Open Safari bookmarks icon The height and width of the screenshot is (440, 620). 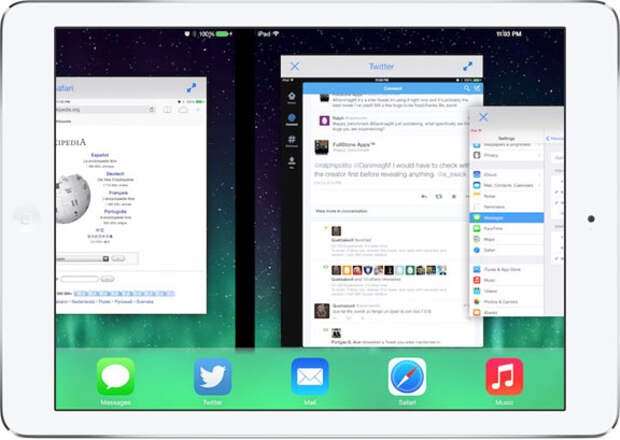167,110
